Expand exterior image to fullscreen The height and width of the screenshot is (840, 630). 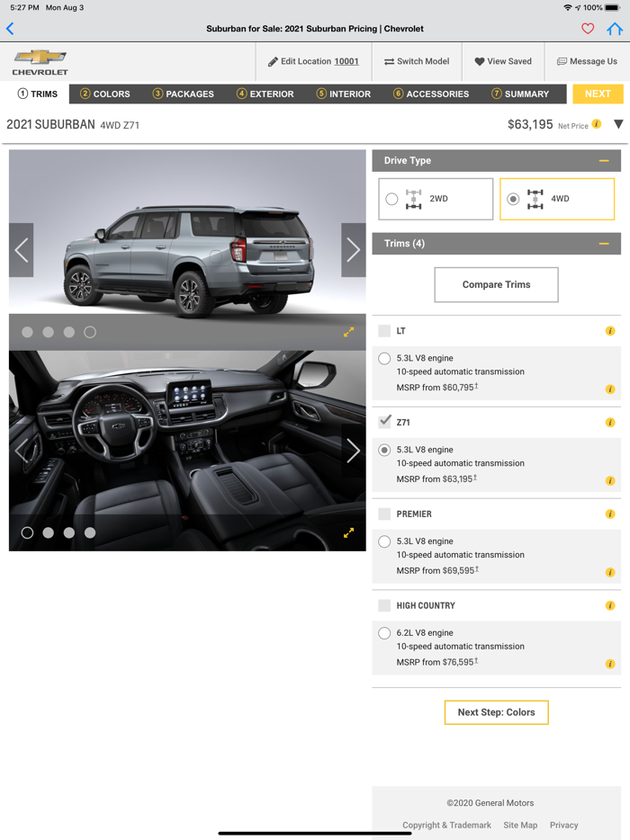pos(348,332)
